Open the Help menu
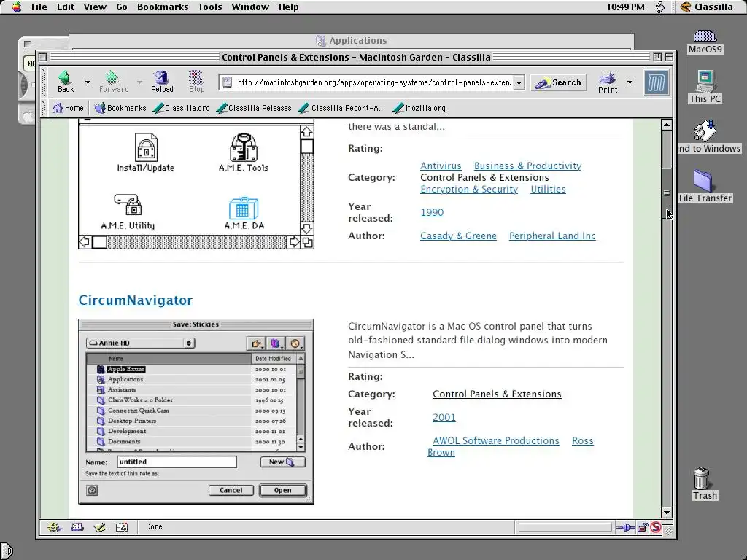This screenshot has height=560, width=747. click(288, 7)
